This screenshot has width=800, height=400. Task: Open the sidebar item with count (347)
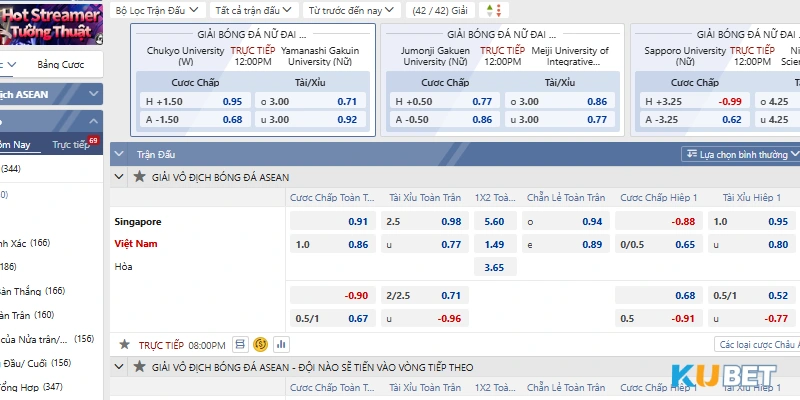point(51,387)
